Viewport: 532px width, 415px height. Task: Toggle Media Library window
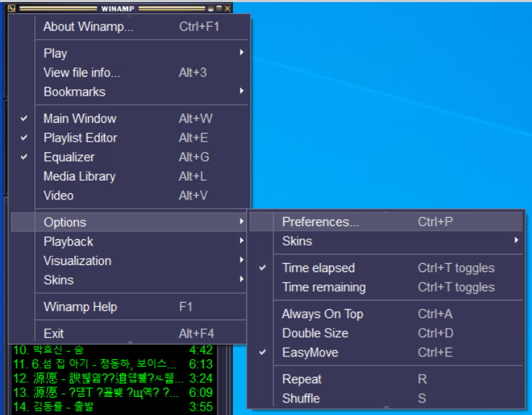[129, 176]
